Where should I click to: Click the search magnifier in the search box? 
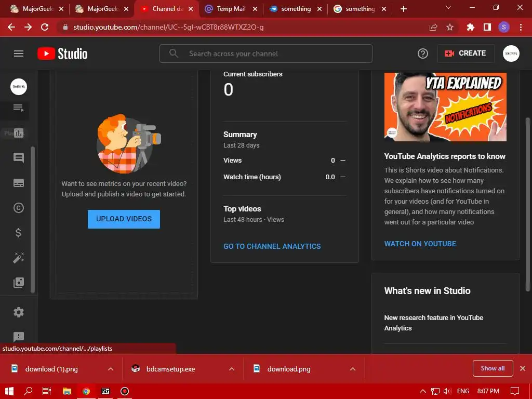click(174, 54)
